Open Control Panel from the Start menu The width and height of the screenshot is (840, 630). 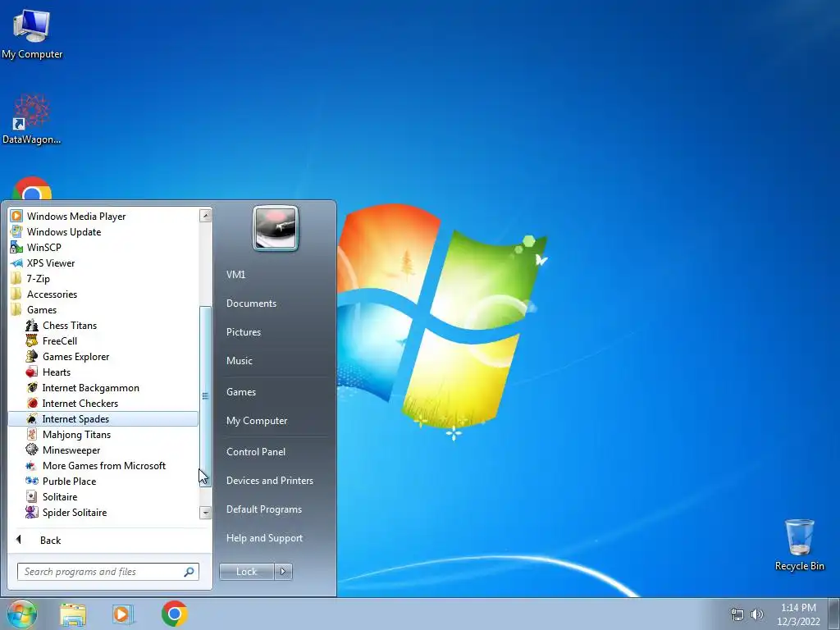(x=256, y=452)
